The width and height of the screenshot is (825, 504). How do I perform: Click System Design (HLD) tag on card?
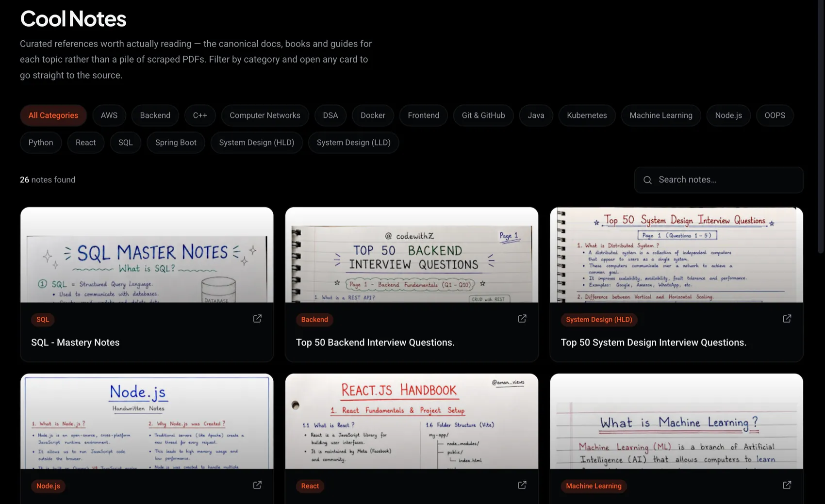(x=599, y=320)
